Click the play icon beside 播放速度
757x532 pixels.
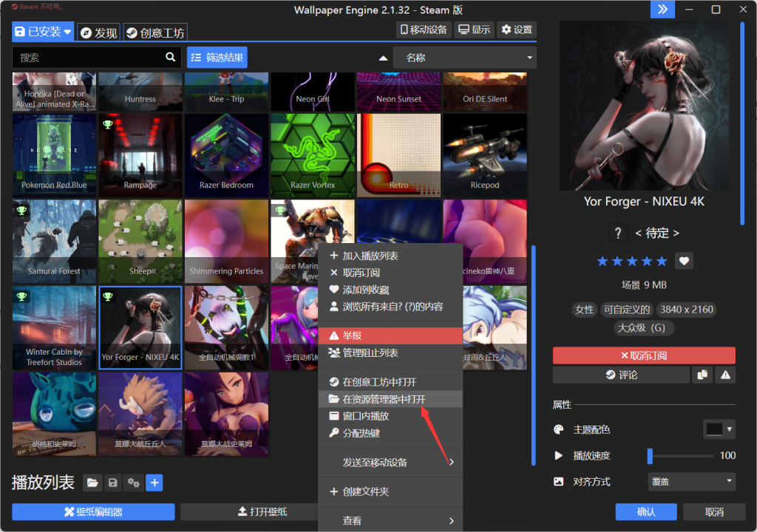pos(559,455)
